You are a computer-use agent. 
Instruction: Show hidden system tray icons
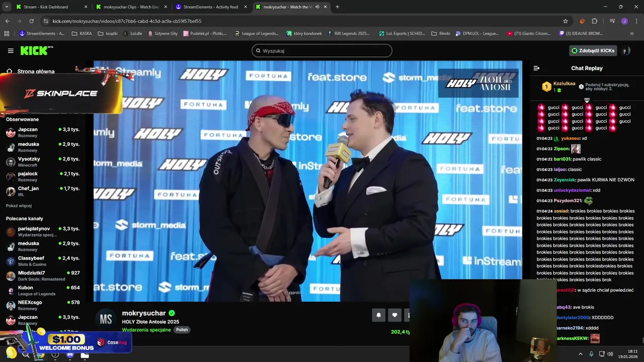click(x=580, y=354)
